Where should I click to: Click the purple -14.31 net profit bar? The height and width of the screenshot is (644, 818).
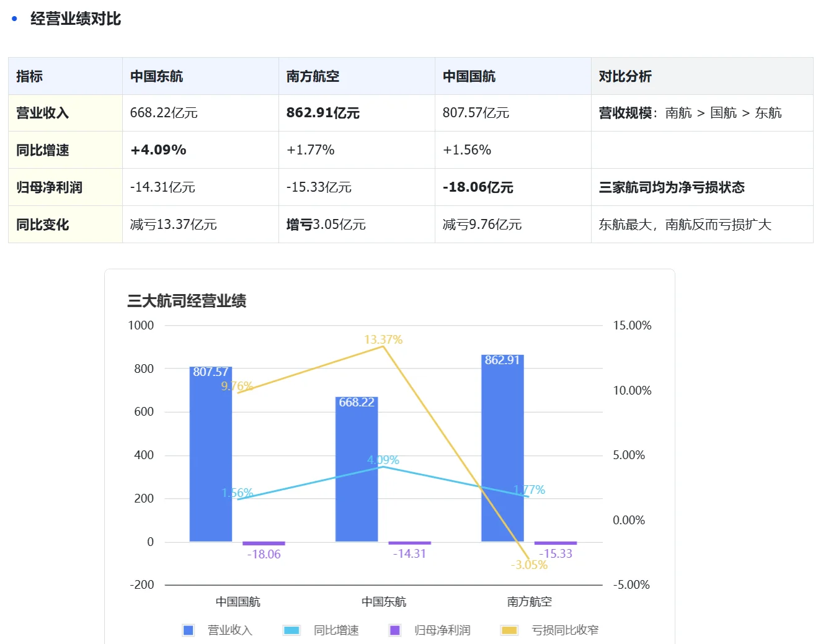coord(409,543)
